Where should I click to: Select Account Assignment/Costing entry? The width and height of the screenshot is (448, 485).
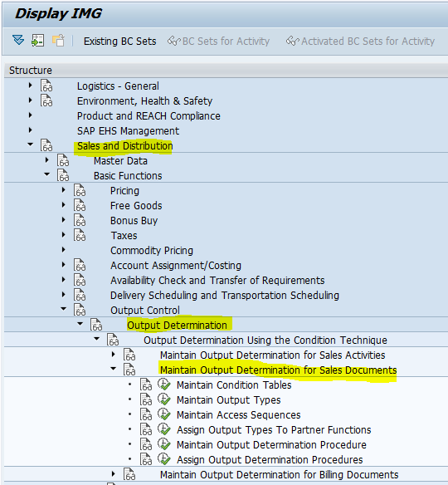click(x=176, y=266)
